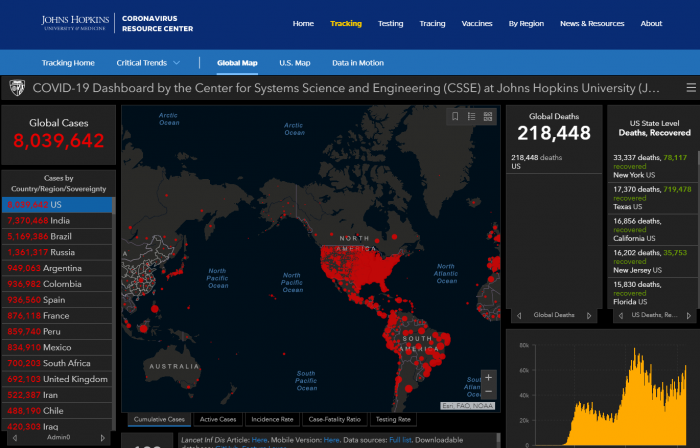Click left arrow next to US Deaths pager
Screen dimensions: 700x448
point(621,315)
